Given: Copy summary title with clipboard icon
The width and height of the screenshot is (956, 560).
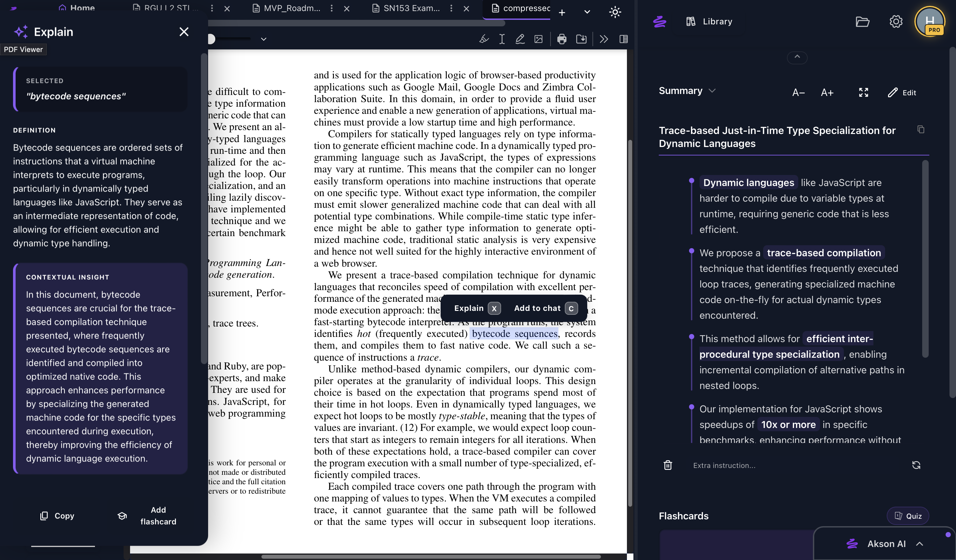Looking at the screenshot, I should click(x=921, y=130).
